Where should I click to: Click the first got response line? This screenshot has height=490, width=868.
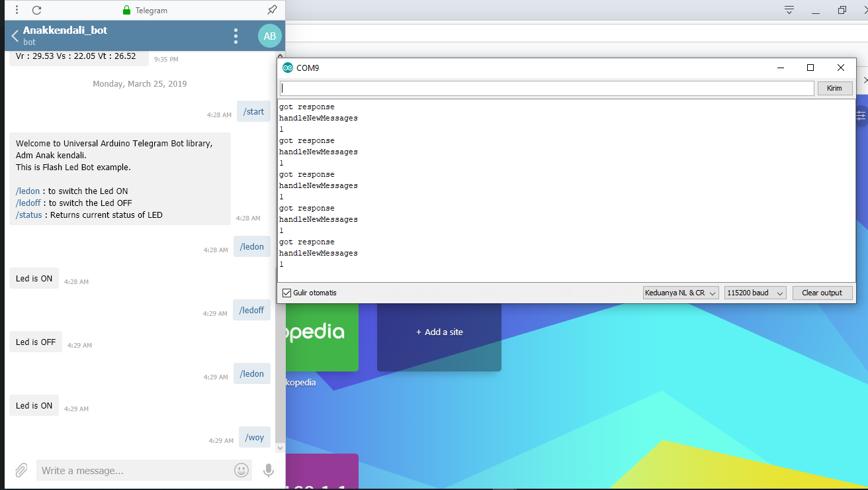click(307, 107)
